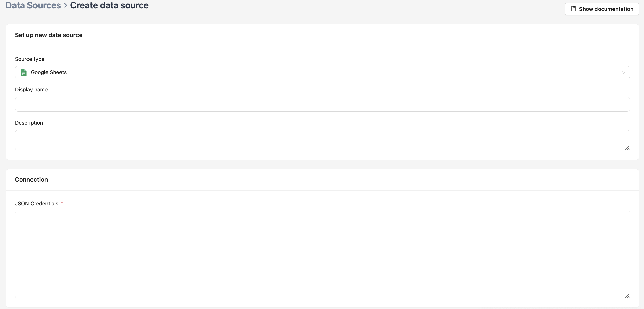Viewport: 644px width, 309px height.
Task: Click the Set up new data source heading
Action: (x=49, y=35)
